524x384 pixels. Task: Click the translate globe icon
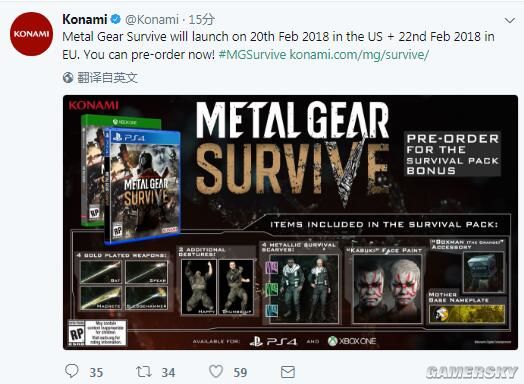[x=68, y=78]
